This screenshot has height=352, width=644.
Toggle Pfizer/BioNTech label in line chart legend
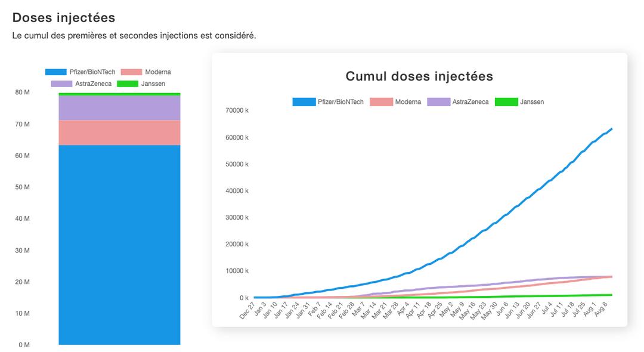(341, 102)
